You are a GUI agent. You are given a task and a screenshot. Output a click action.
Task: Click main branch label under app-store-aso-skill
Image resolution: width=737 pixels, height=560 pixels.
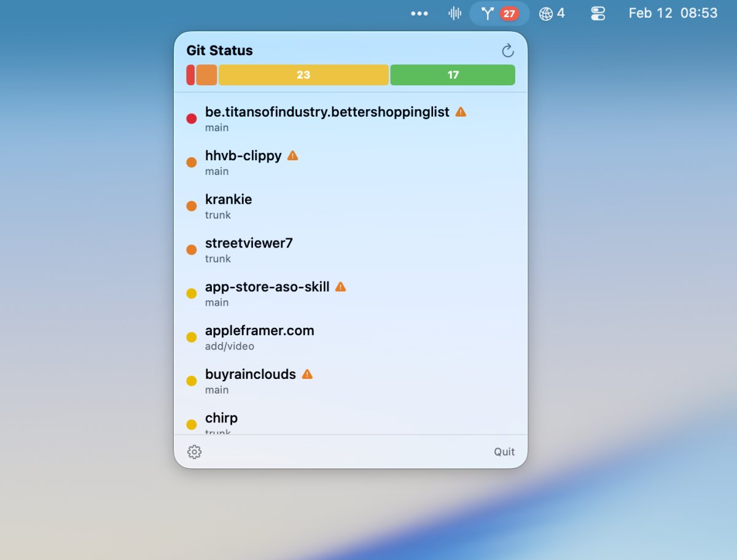(x=217, y=303)
